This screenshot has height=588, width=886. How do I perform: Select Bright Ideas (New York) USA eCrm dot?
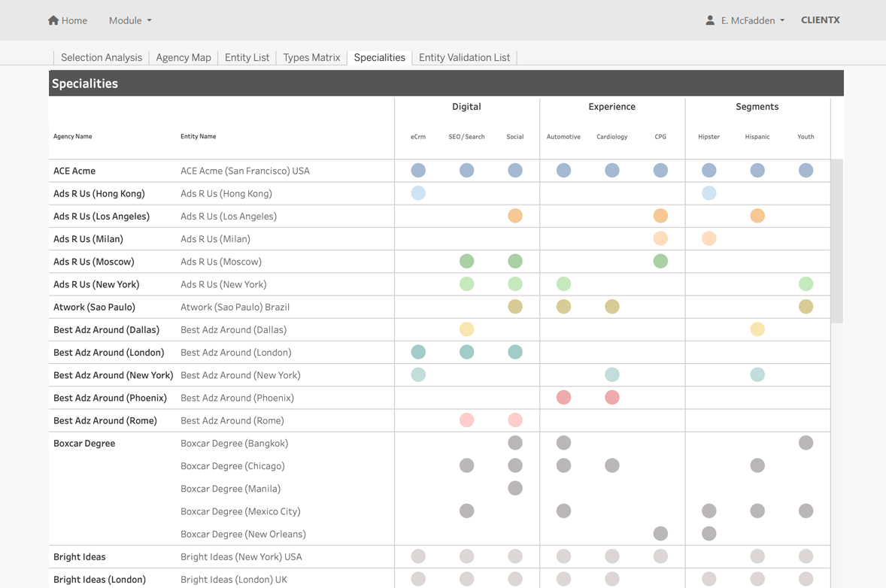[418, 556]
